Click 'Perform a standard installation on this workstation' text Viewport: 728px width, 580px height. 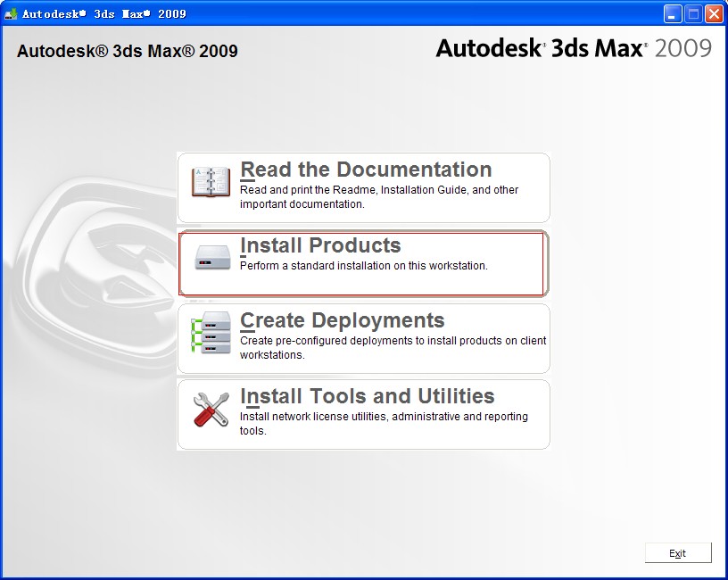point(363,266)
